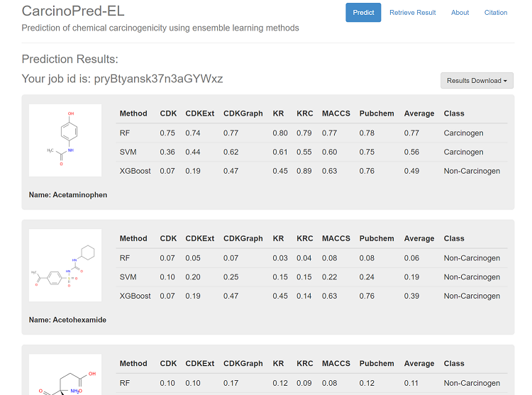Click the Acetohexamide molecule structure image
This screenshot has width=532, height=395.
pyautogui.click(x=65, y=265)
